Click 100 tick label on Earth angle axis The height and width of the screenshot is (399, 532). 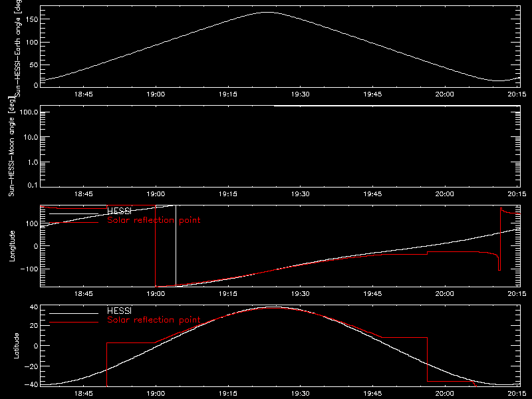[x=32, y=43]
